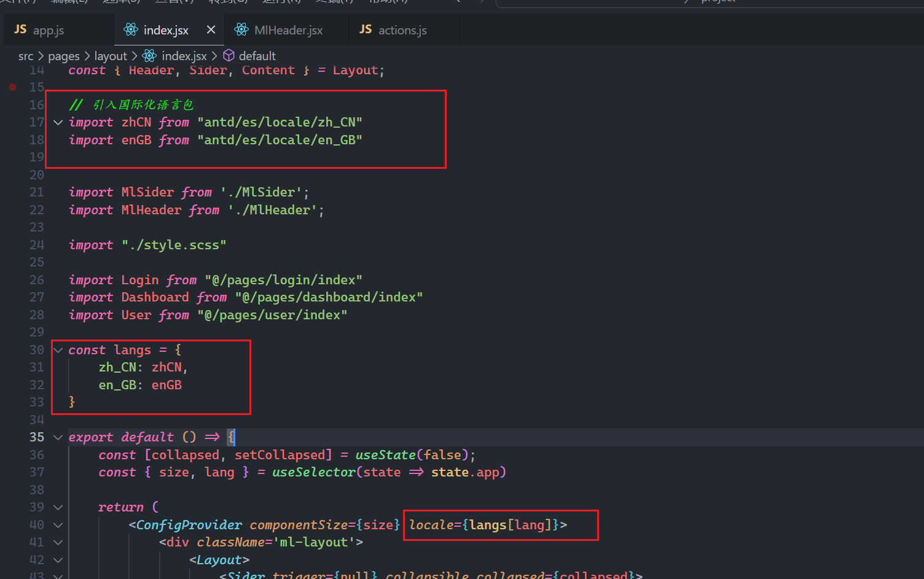The image size is (924, 579).
Task: Click line number 35 in the gutter
Action: [x=37, y=437]
